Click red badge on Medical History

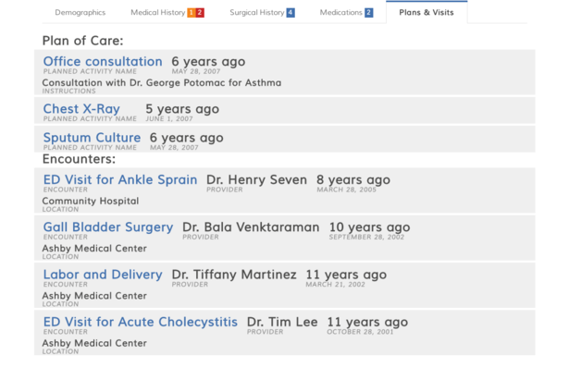[x=200, y=12]
